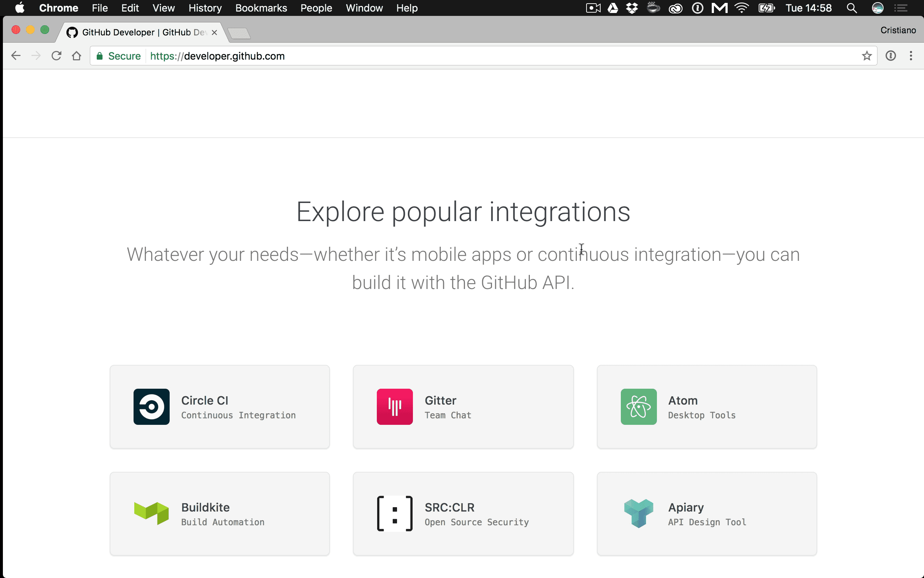
Task: Click the user avatar in the menu bar
Action: coord(878,8)
